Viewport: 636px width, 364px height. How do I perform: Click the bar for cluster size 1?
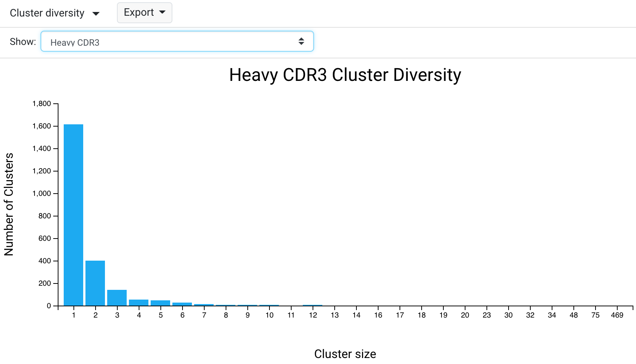pos(73,215)
